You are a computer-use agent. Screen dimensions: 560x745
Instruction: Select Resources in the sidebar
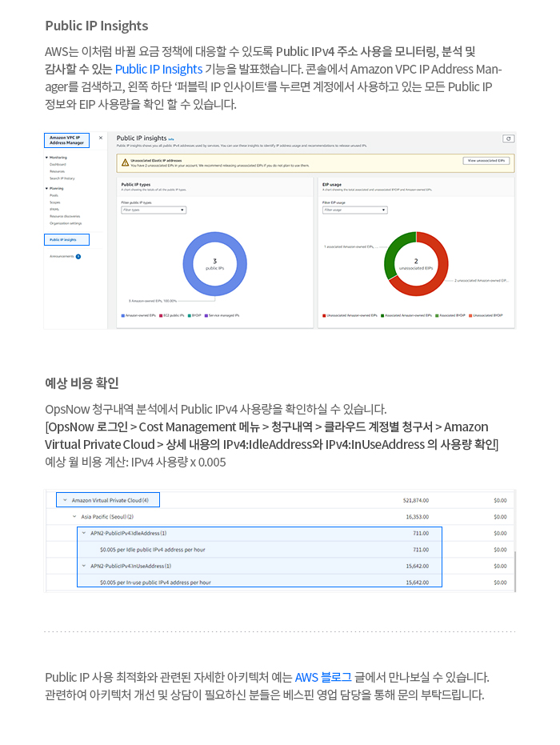(58, 171)
